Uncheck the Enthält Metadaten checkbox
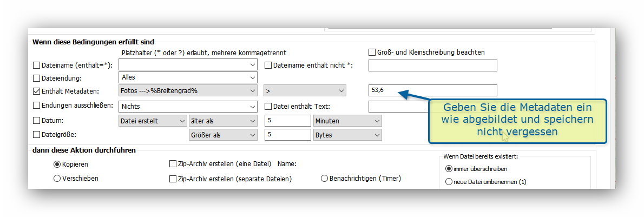This screenshot has height=217, width=644. (37, 91)
